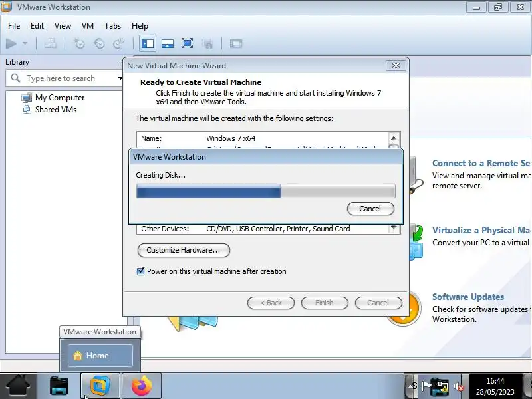Open the File menu
The width and height of the screenshot is (532, 399).
14,26
